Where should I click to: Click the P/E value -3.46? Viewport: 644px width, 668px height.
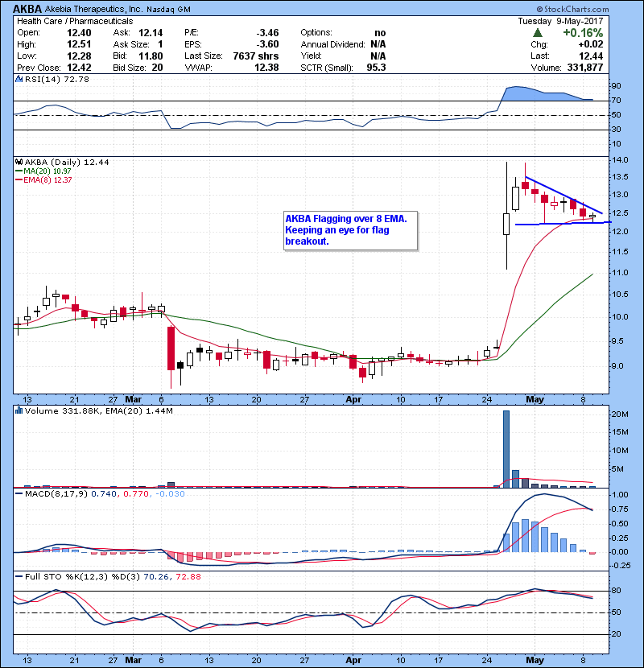tap(267, 33)
